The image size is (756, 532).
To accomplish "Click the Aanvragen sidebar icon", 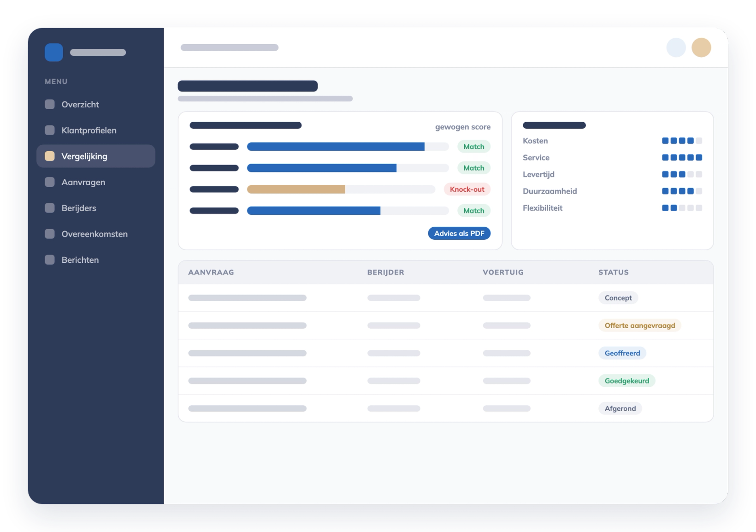I will pyautogui.click(x=50, y=182).
